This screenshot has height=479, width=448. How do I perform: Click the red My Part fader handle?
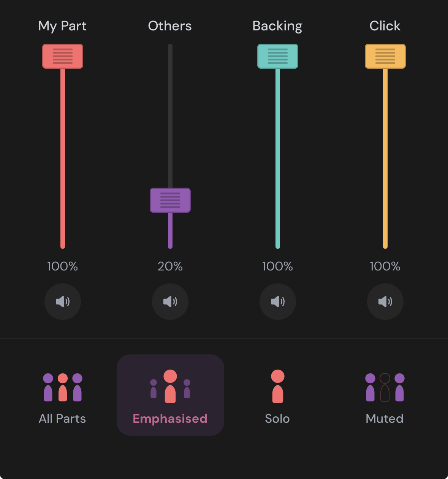(x=63, y=56)
